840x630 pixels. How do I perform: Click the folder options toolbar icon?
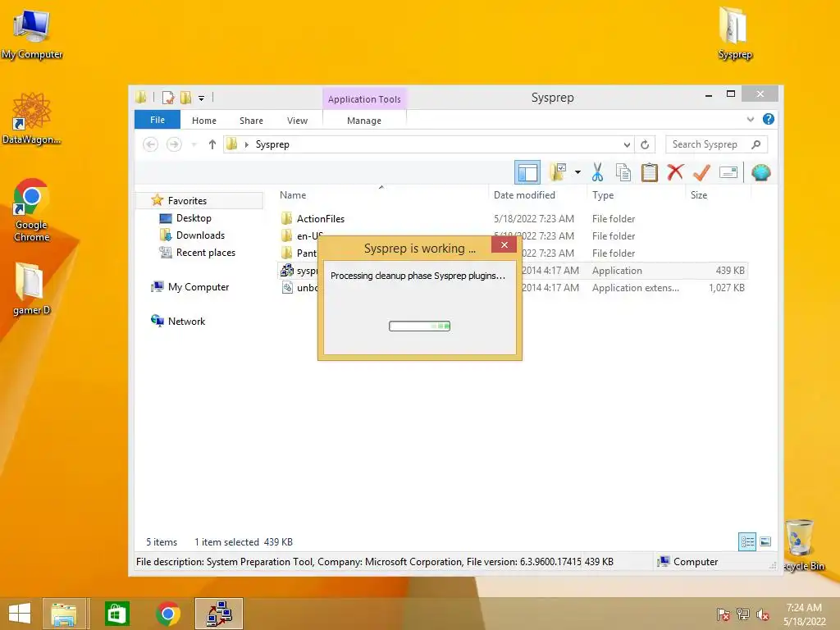click(558, 172)
